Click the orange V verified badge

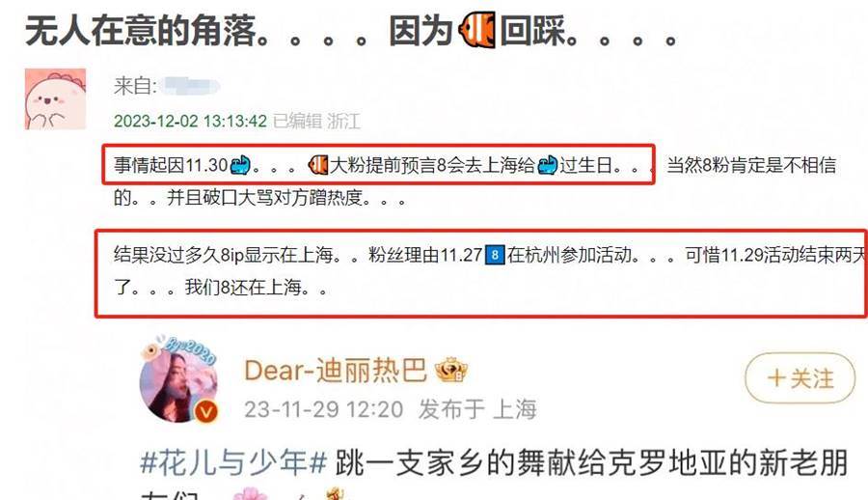[x=206, y=412]
